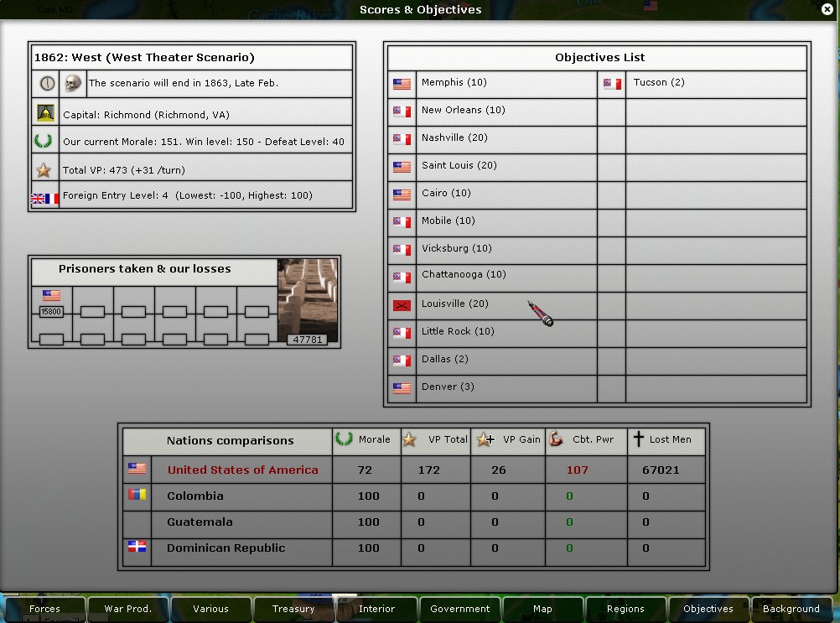Viewport: 840px width, 623px height.
Task: Click the gold star Total VP icon
Action: (44, 170)
